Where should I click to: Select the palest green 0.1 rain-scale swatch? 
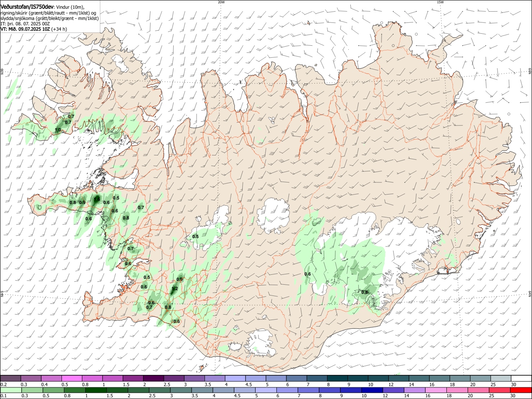tap(11, 390)
